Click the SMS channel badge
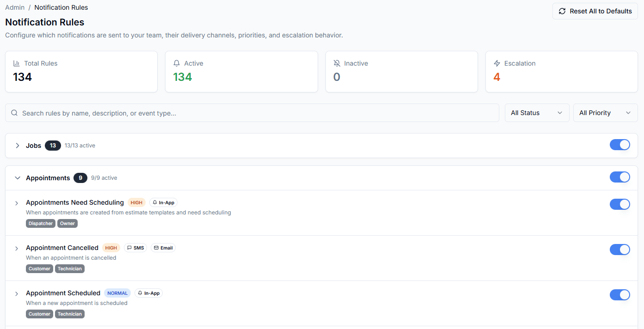Image resolution: width=644 pixels, height=329 pixels. point(135,248)
